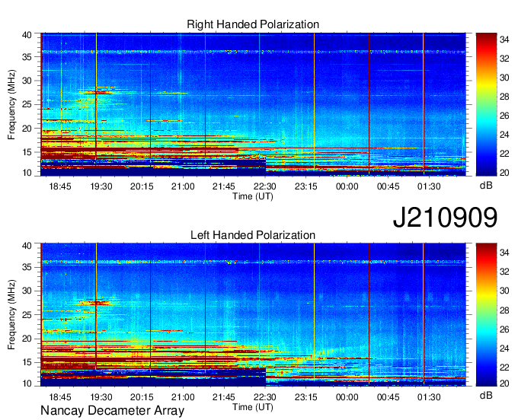This screenshot has height=420, width=518.
Task: Click the 23:15 tick under the Right Handed plot
Action: coord(305,186)
